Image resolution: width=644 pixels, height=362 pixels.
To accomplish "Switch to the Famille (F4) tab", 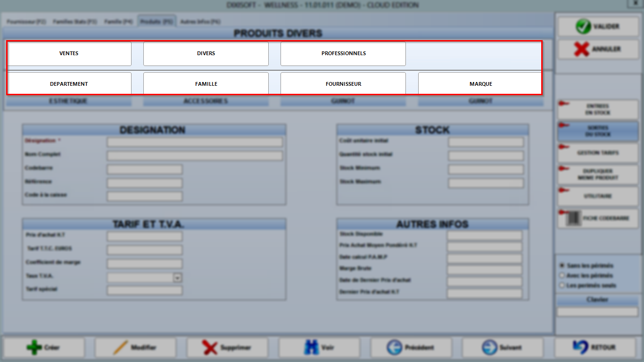I will click(x=118, y=22).
